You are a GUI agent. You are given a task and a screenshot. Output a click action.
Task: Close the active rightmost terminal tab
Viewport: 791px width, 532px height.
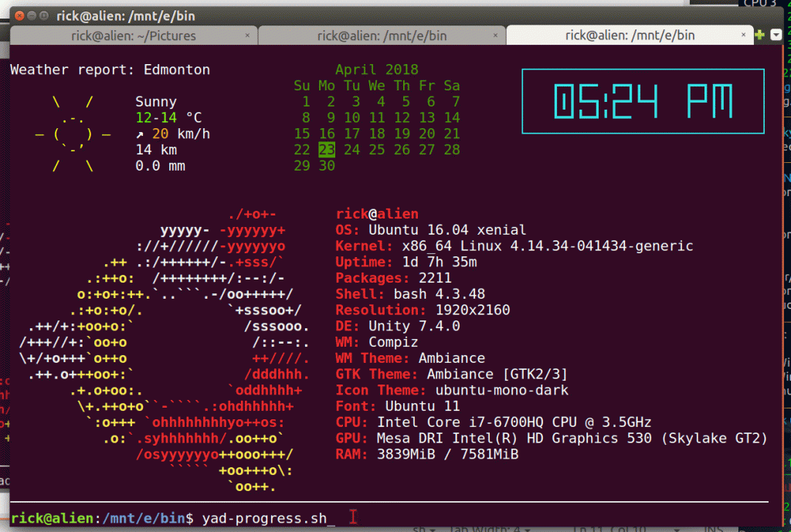coord(743,36)
